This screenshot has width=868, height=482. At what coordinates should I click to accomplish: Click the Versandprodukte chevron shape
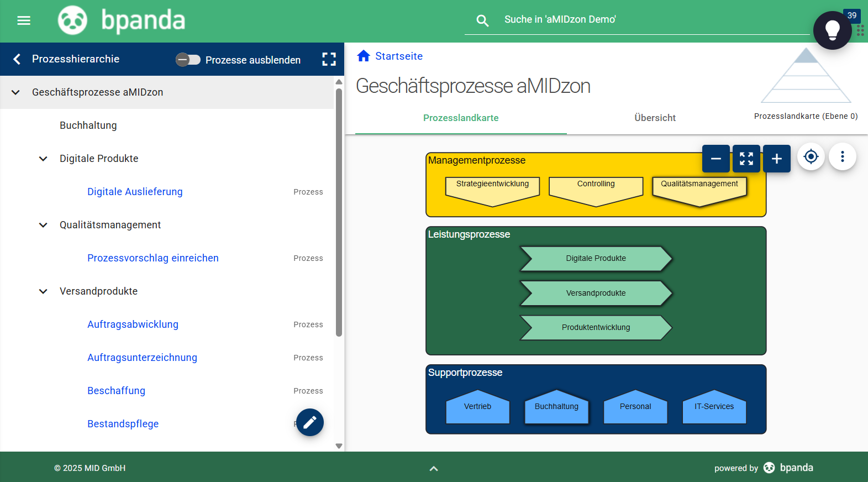pyautogui.click(x=596, y=294)
